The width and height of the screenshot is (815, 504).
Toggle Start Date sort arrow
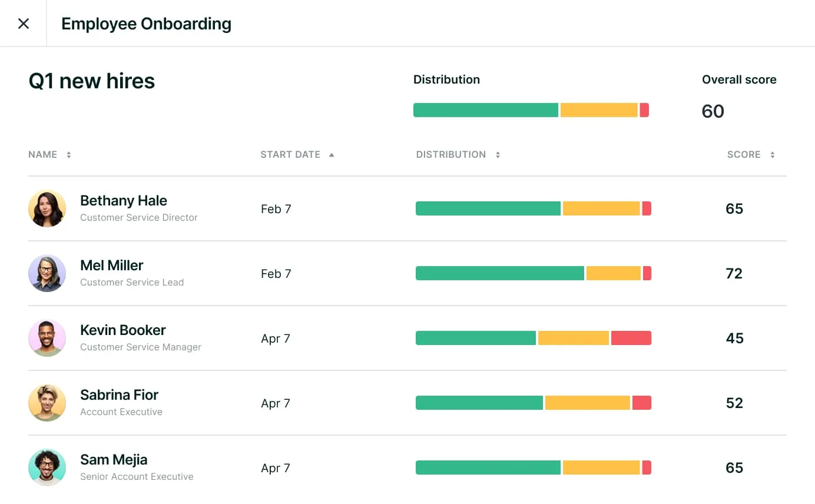332,155
